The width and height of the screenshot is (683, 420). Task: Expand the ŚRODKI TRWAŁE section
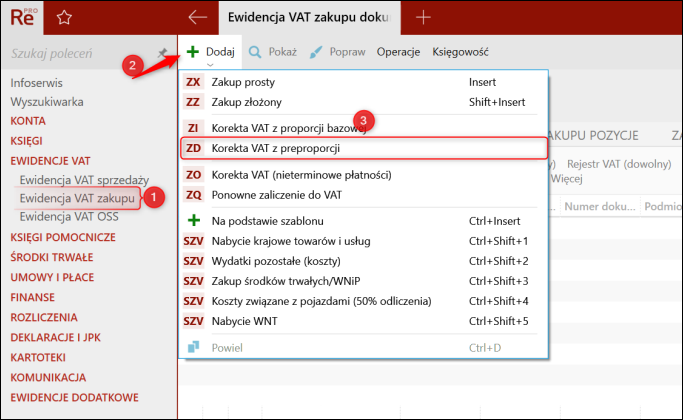click(52, 257)
